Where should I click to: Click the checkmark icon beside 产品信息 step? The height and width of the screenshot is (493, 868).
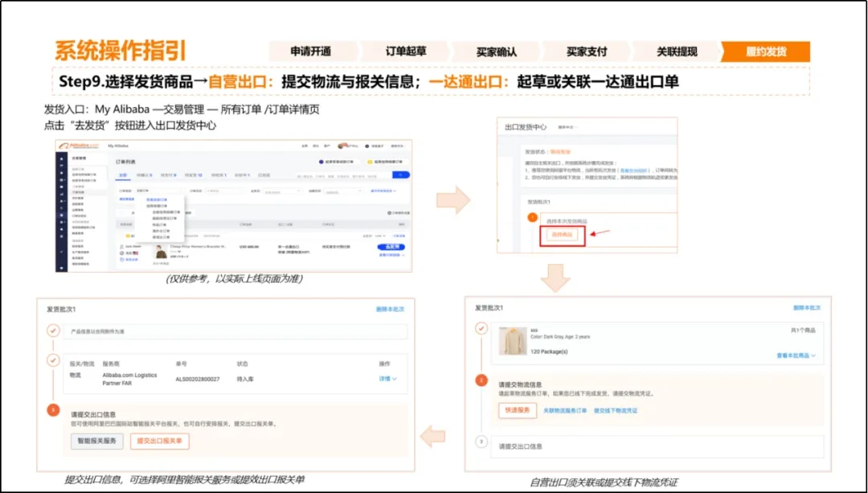[52, 330]
